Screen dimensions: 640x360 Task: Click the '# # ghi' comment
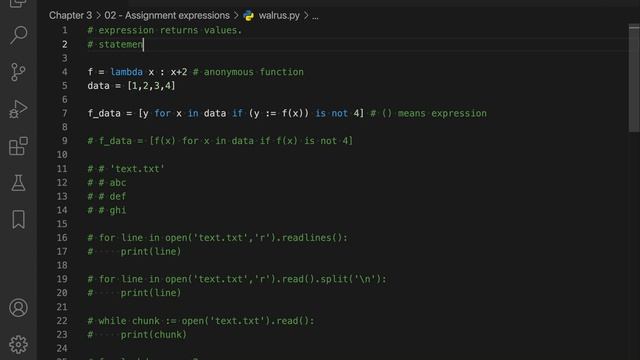(x=107, y=210)
